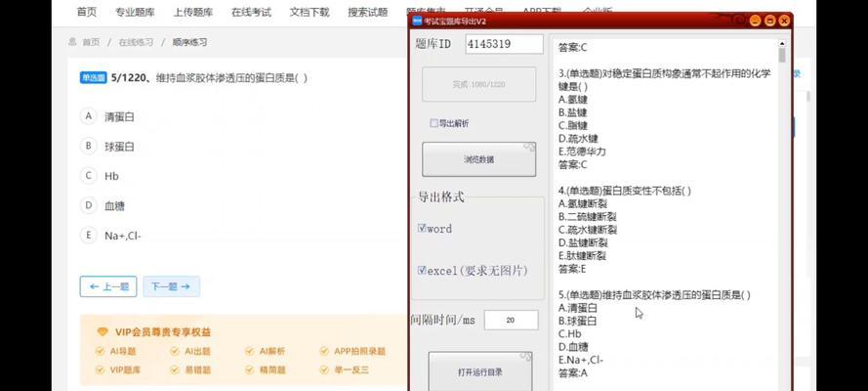Toggle the 导出解析 checkbox
The width and height of the screenshot is (868, 391).
coord(434,123)
